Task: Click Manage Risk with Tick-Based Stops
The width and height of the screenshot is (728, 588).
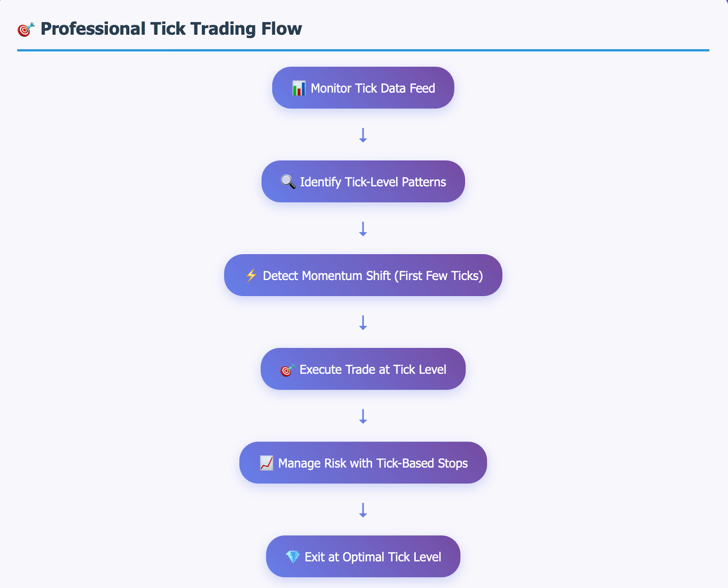Action: click(x=363, y=462)
